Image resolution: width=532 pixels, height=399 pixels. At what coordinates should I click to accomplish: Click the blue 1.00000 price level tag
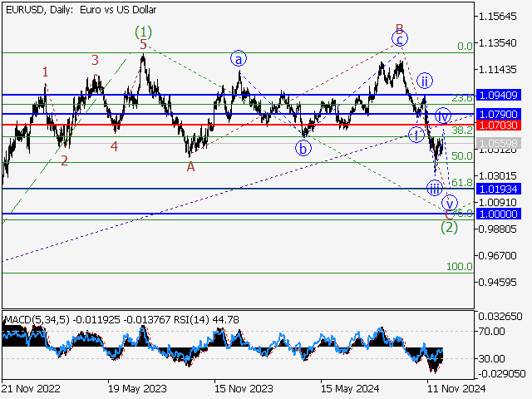[x=497, y=214]
